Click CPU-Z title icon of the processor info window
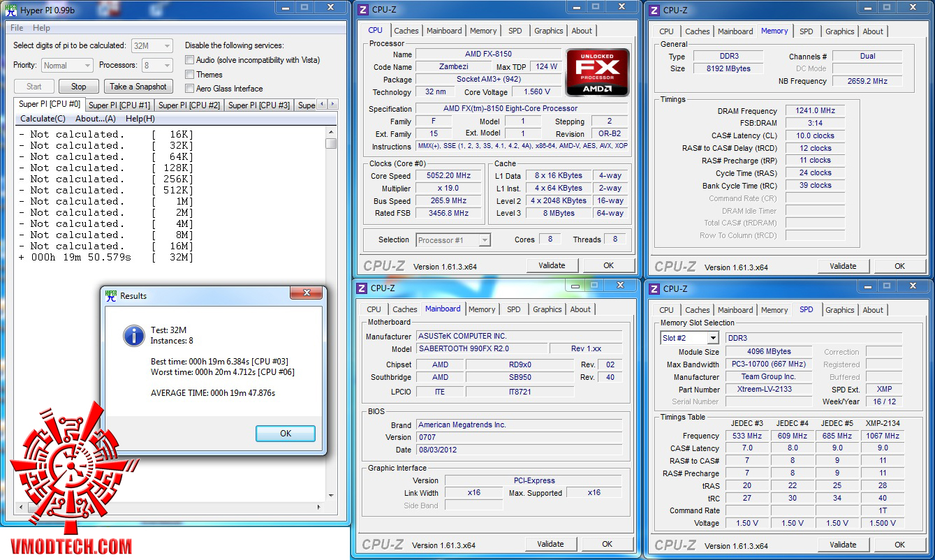Viewport: 935px width, 560px height. pyautogui.click(x=362, y=10)
